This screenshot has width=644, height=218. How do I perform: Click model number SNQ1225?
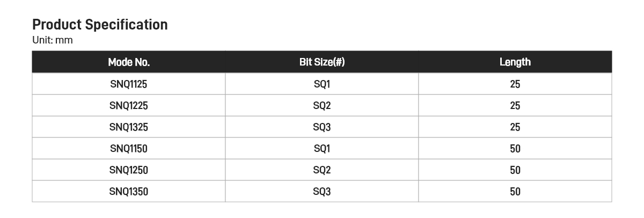point(129,106)
